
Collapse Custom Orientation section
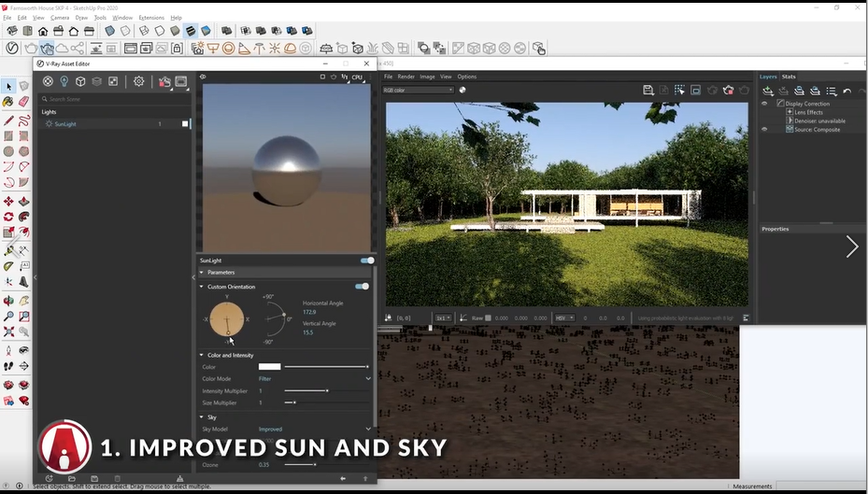(202, 287)
